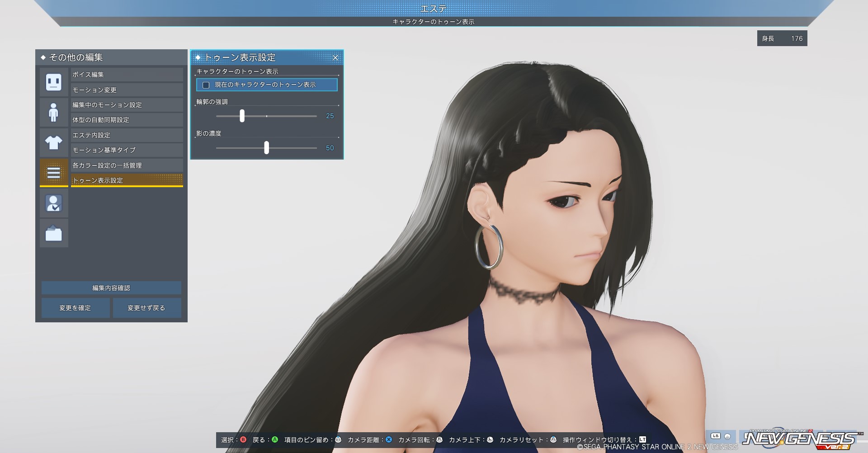Image resolution: width=868 pixels, height=453 pixels.
Task: Open the body figure category icon
Action: click(54, 112)
